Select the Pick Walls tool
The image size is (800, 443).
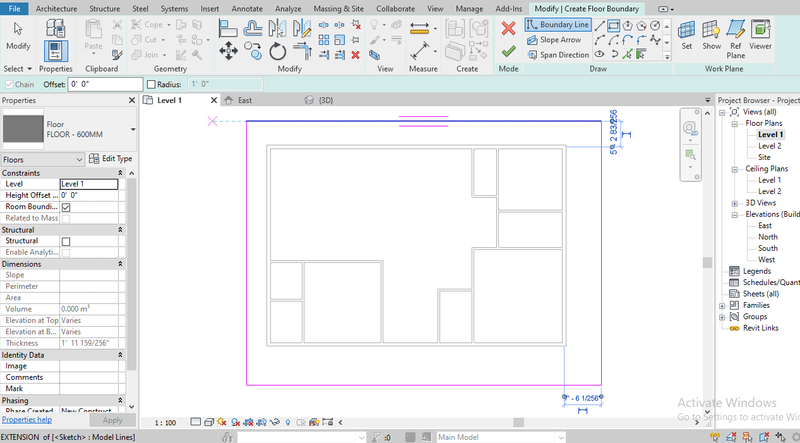[x=641, y=54]
